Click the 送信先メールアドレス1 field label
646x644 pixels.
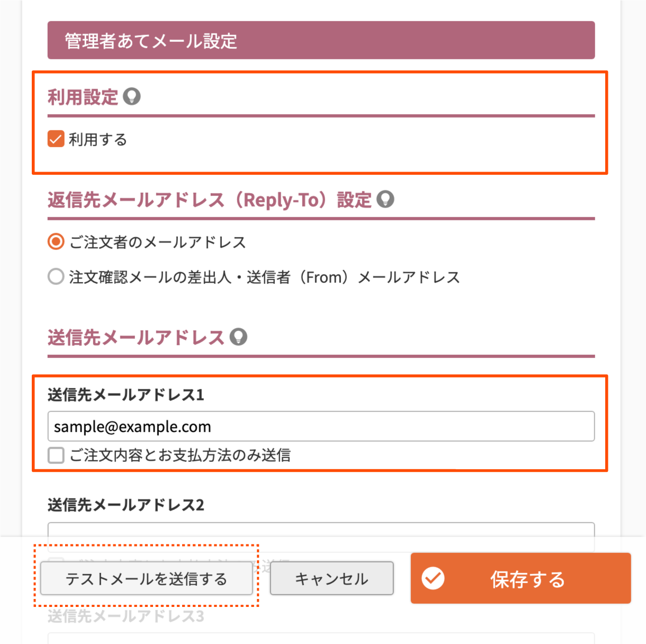coord(126,395)
